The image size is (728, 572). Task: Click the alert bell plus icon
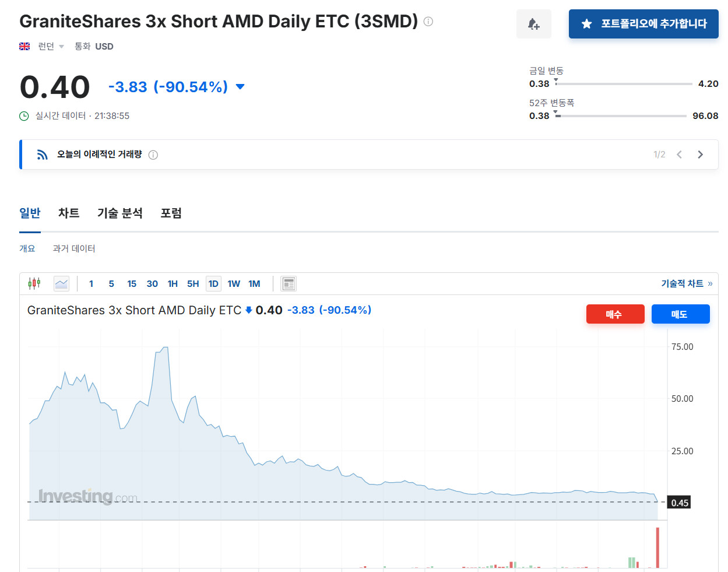[x=533, y=24]
